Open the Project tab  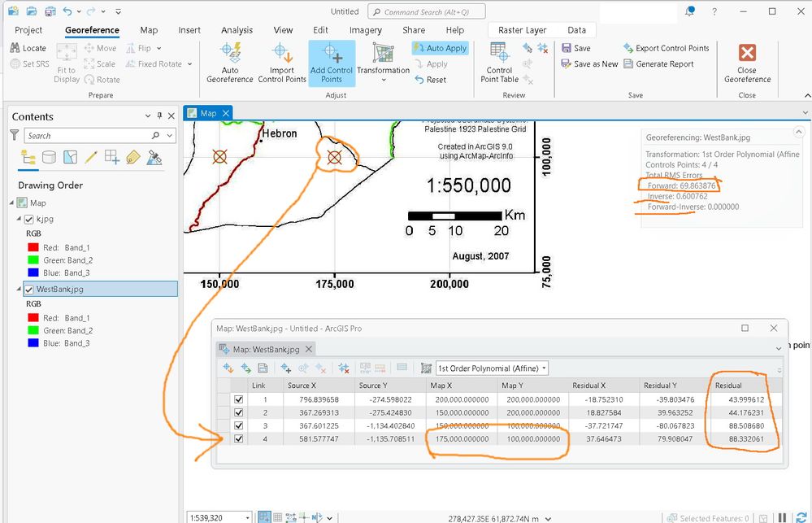pyautogui.click(x=28, y=30)
